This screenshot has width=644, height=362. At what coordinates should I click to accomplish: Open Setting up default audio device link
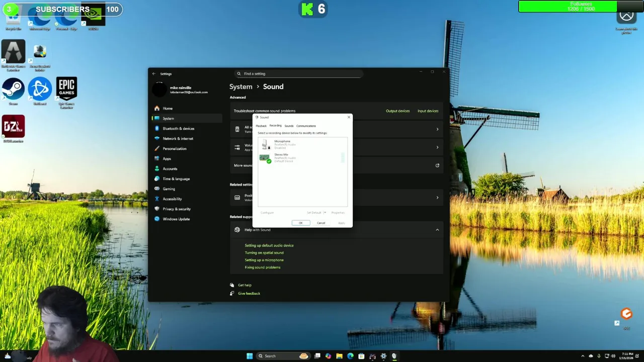tap(269, 245)
